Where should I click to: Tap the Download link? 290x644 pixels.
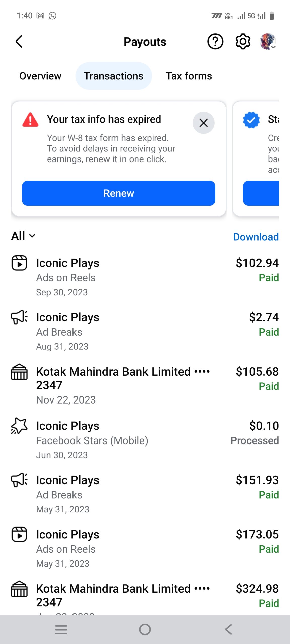tap(256, 237)
